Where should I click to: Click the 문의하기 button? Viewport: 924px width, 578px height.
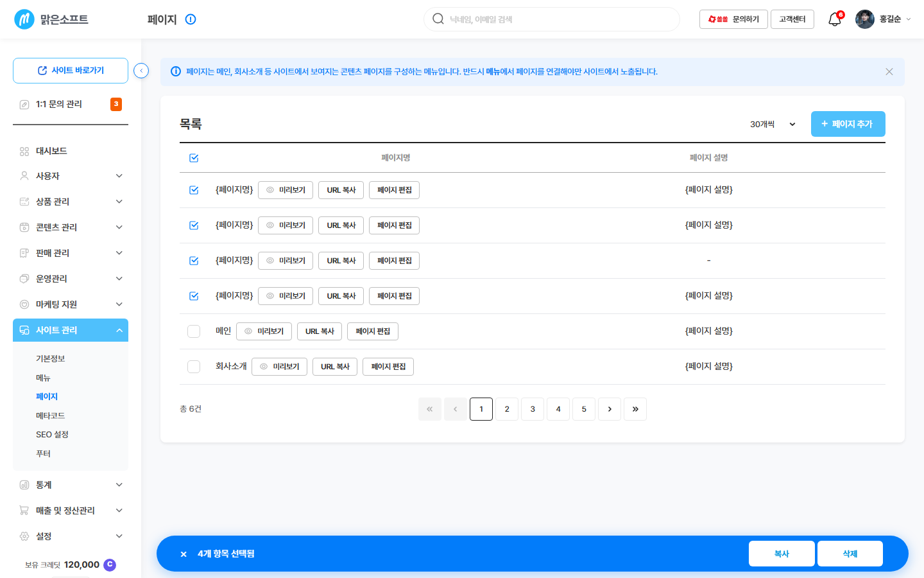733,19
